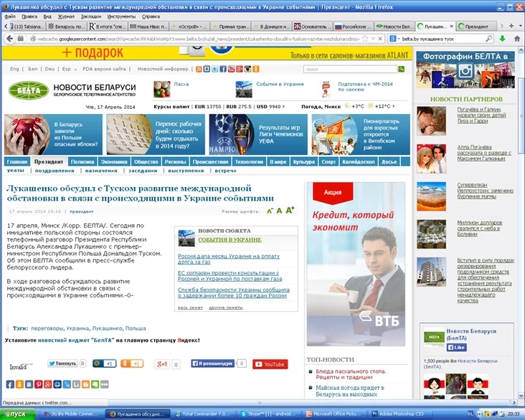Increase font size with largest A+ icon
This screenshot has height=420, width=525.
coord(290,210)
